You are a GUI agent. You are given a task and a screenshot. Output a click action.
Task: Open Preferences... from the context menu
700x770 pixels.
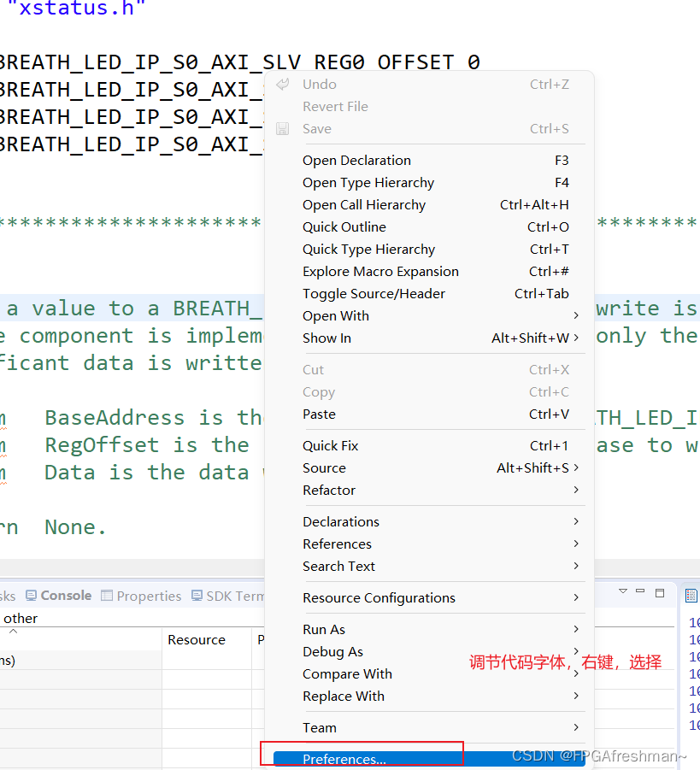[429, 759]
